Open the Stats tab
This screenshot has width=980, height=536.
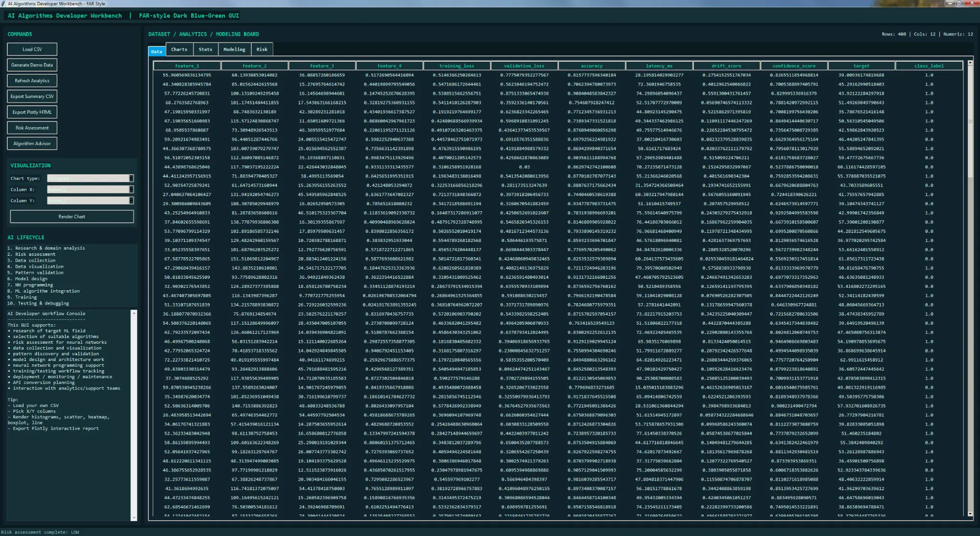click(x=205, y=49)
